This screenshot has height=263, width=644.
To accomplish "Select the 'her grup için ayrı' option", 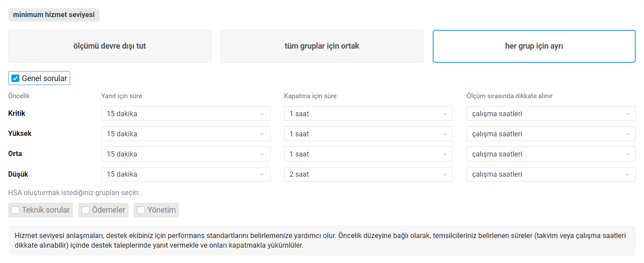I will coord(534,46).
